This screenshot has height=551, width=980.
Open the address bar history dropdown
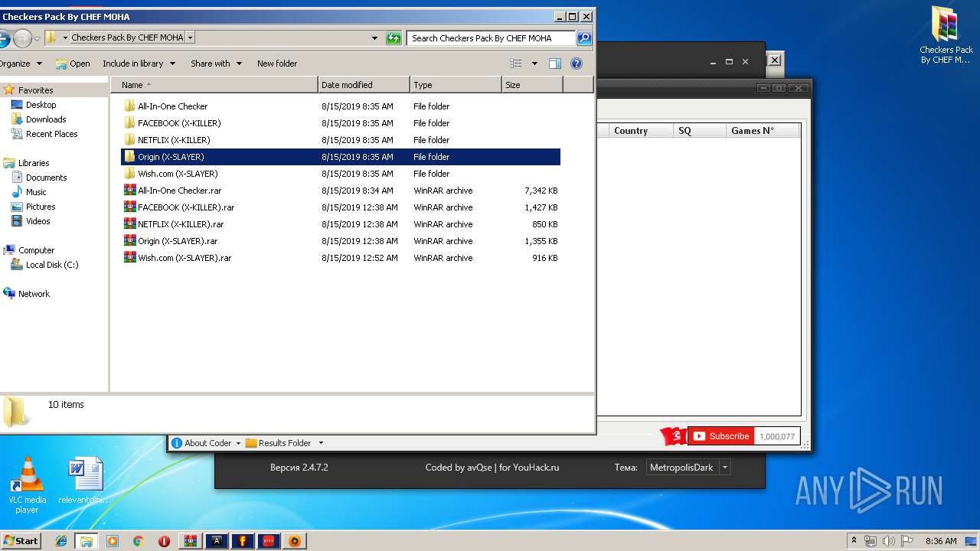pos(374,37)
